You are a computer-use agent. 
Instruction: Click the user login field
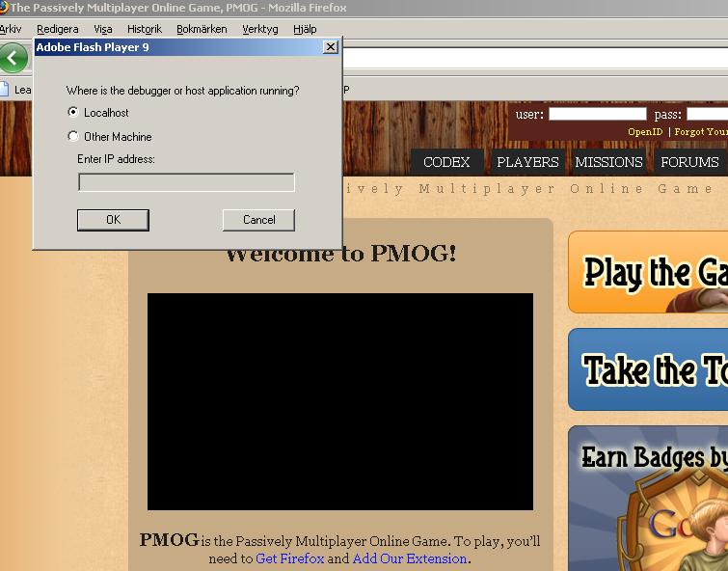pos(598,114)
